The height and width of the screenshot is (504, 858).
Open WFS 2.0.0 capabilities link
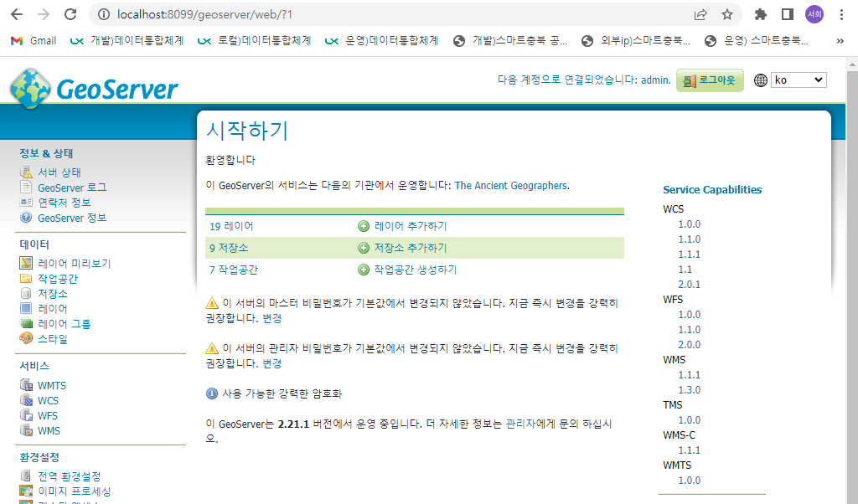pyautogui.click(x=689, y=344)
